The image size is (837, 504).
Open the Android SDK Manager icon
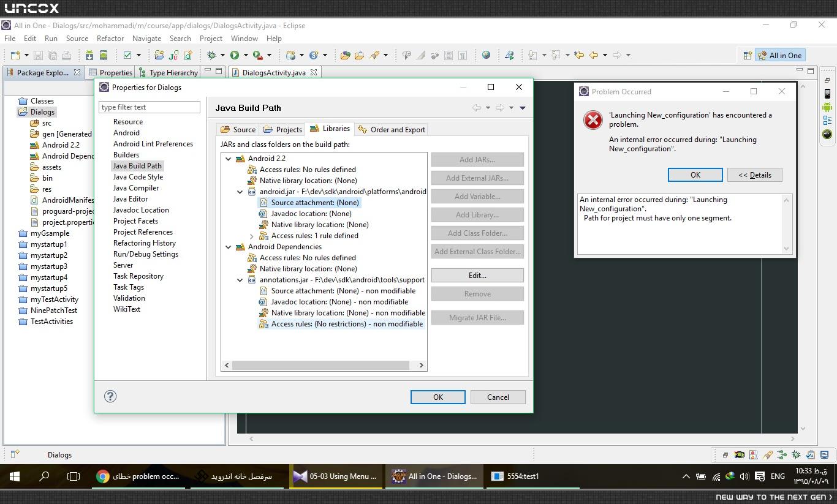click(89, 55)
